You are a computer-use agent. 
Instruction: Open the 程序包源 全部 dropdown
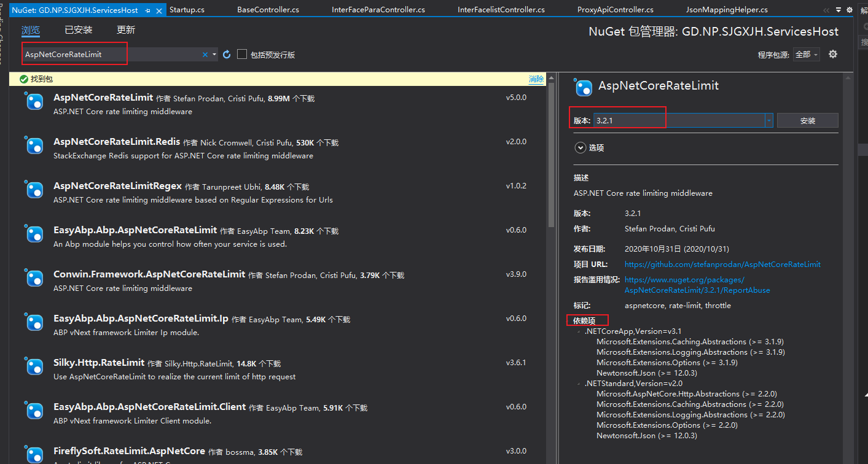tap(807, 55)
